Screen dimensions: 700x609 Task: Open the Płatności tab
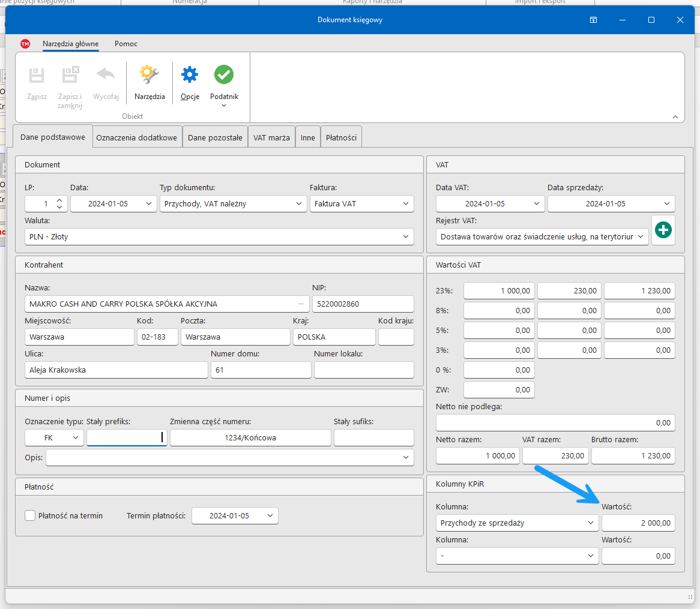pyautogui.click(x=341, y=137)
